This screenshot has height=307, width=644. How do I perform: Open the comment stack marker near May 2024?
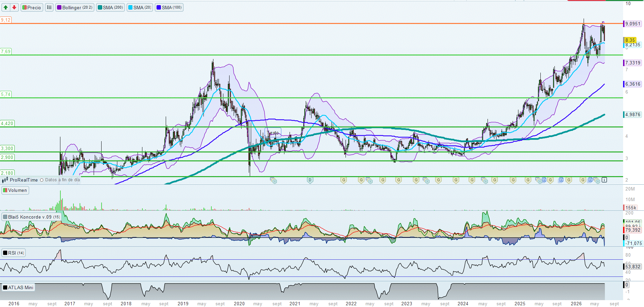click(484, 180)
